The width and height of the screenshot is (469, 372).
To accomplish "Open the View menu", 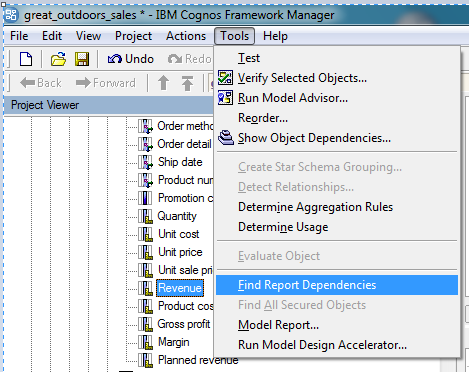I will tap(88, 36).
